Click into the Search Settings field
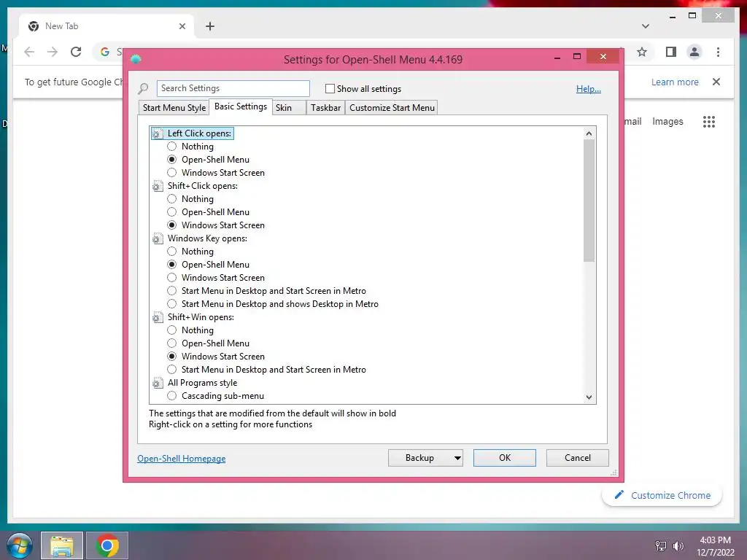Image resolution: width=747 pixels, height=560 pixels. (x=233, y=88)
